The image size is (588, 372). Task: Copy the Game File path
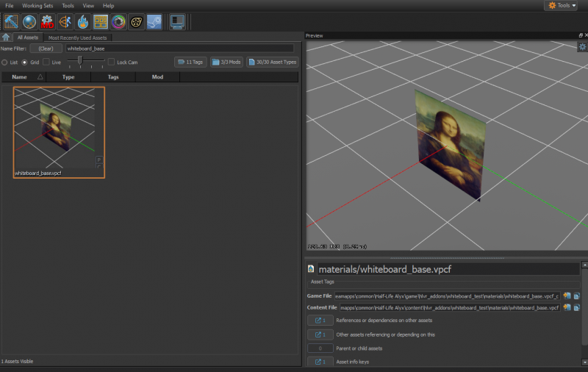click(577, 296)
